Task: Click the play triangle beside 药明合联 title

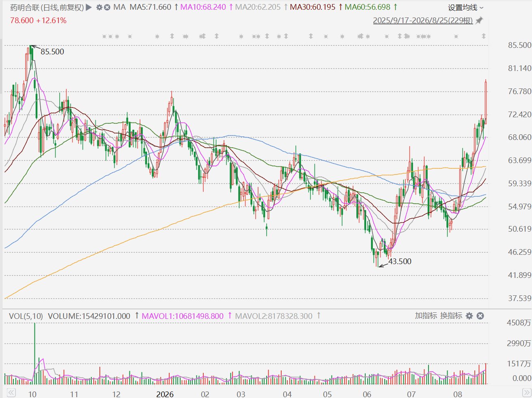Action: click(89, 7)
